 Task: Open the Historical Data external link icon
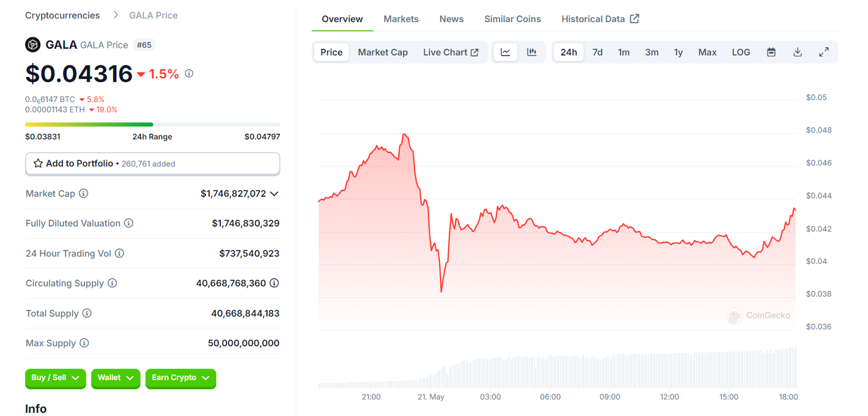[x=634, y=18]
